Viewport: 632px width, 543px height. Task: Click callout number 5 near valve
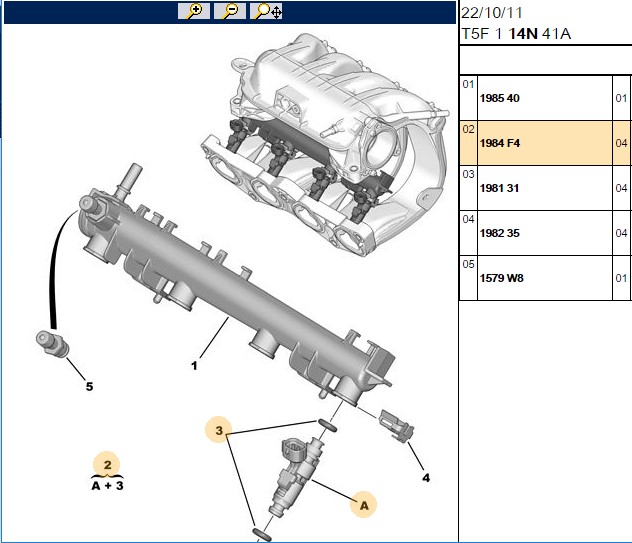tap(89, 387)
